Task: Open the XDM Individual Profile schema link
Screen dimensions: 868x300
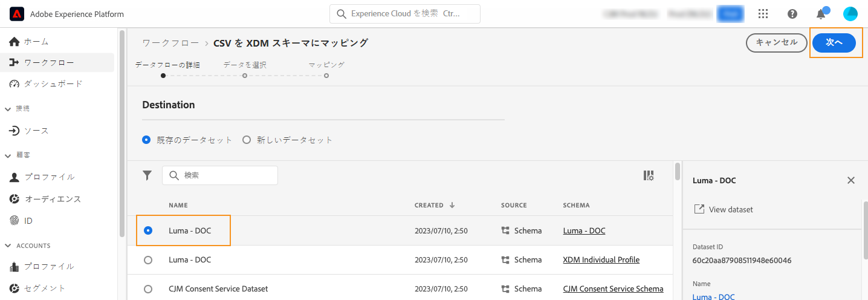Action: click(601, 259)
